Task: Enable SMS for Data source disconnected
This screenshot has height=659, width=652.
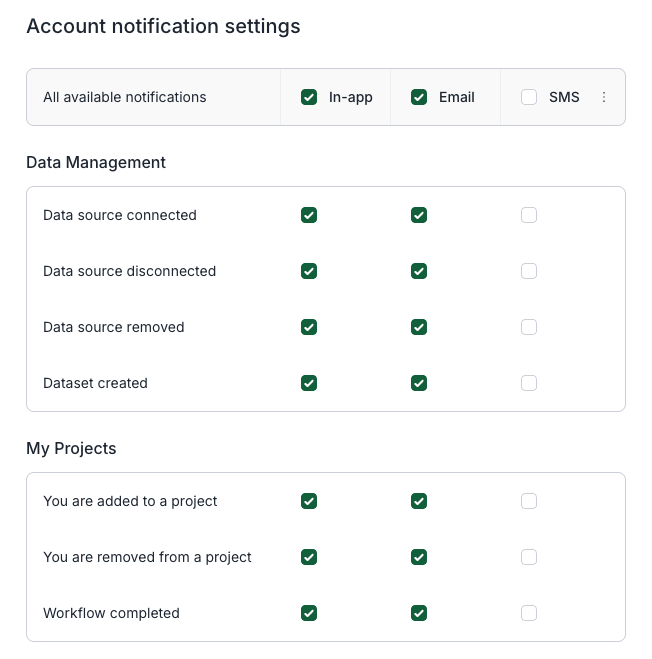Action: point(529,271)
